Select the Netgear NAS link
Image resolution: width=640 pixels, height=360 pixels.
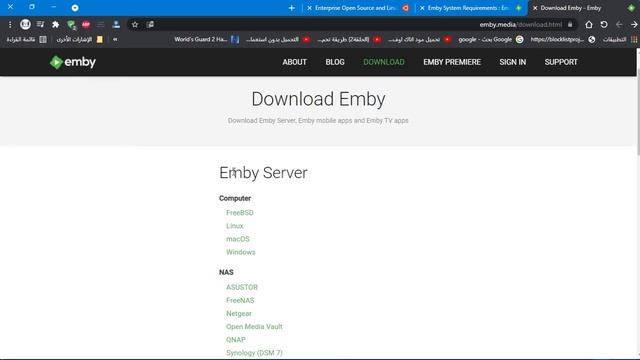239,313
